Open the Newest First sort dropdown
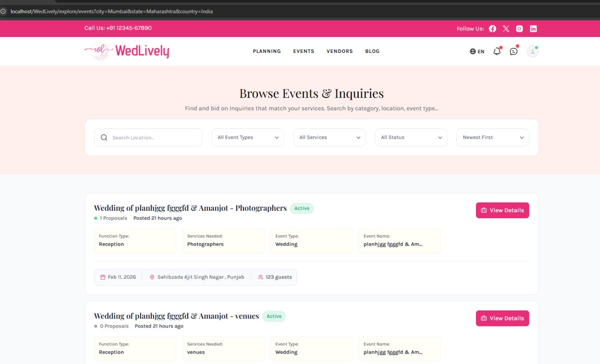 [492, 137]
